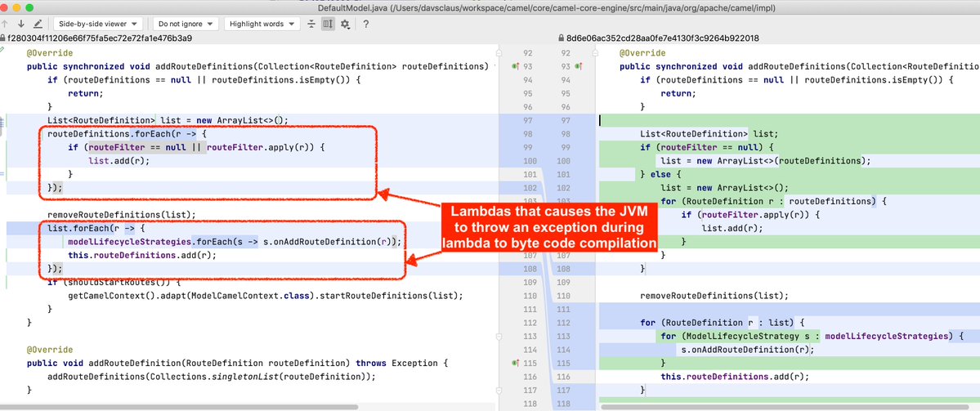Click the '} else {' line
Screen dimensions: 980x411
pos(662,174)
